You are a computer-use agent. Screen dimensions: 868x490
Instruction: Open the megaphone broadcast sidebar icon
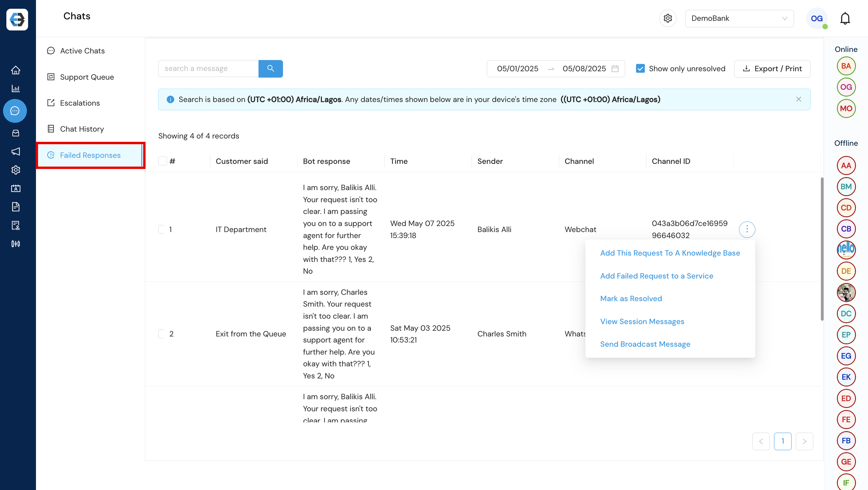[16, 151]
